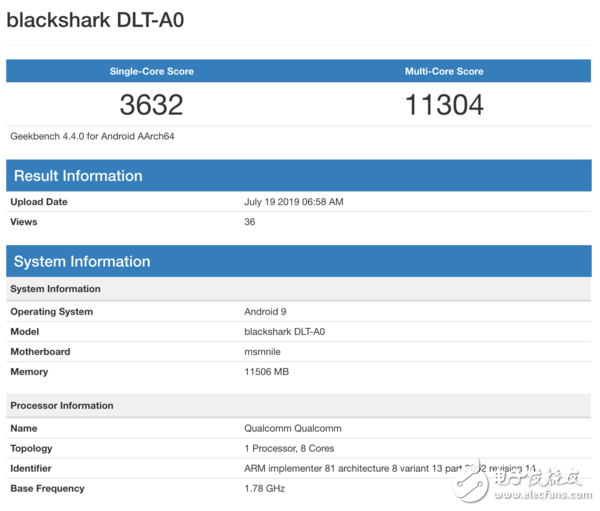Click the Processor Information subheader
This screenshot has height=511, width=600.
pyautogui.click(x=298, y=406)
